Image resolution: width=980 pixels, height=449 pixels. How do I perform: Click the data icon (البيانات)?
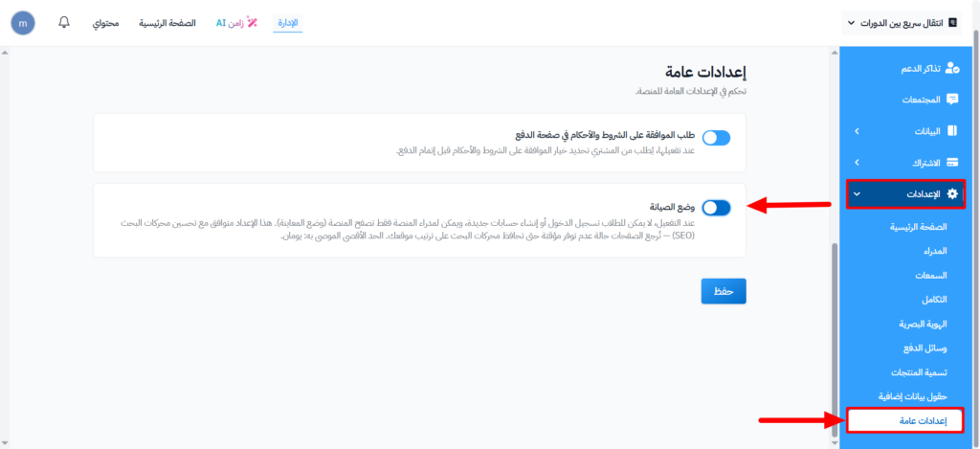point(951,131)
